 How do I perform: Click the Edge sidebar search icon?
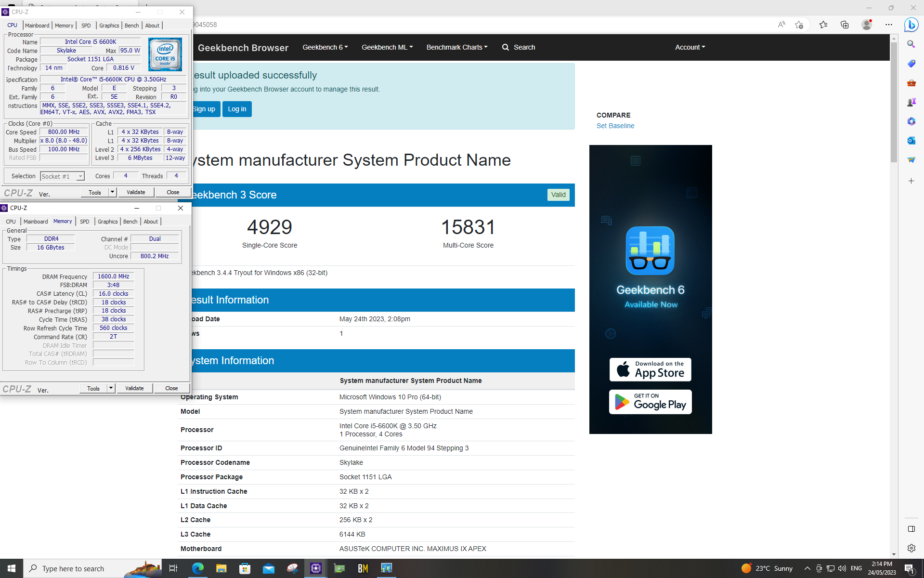coord(911,44)
